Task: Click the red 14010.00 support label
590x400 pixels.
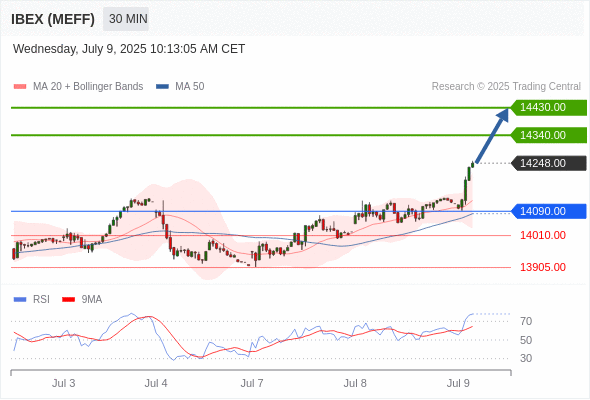Action: pyautogui.click(x=543, y=236)
